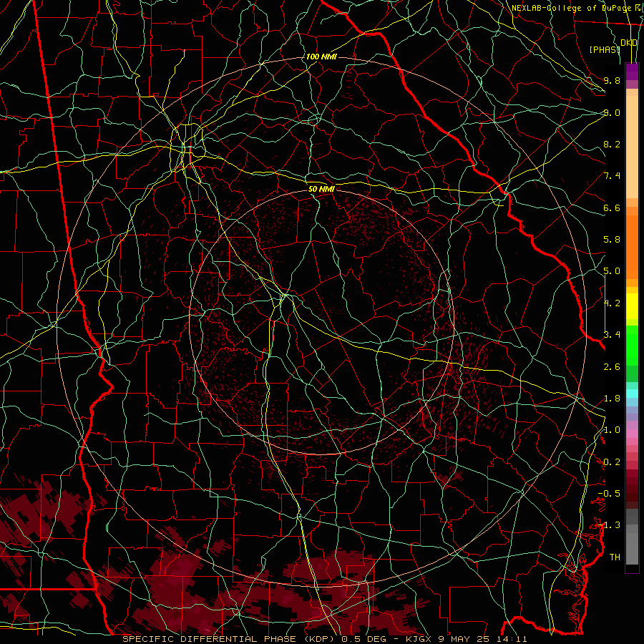644x644 pixels.
Task: Click the TH threshold label on the scale
Action: (615, 557)
